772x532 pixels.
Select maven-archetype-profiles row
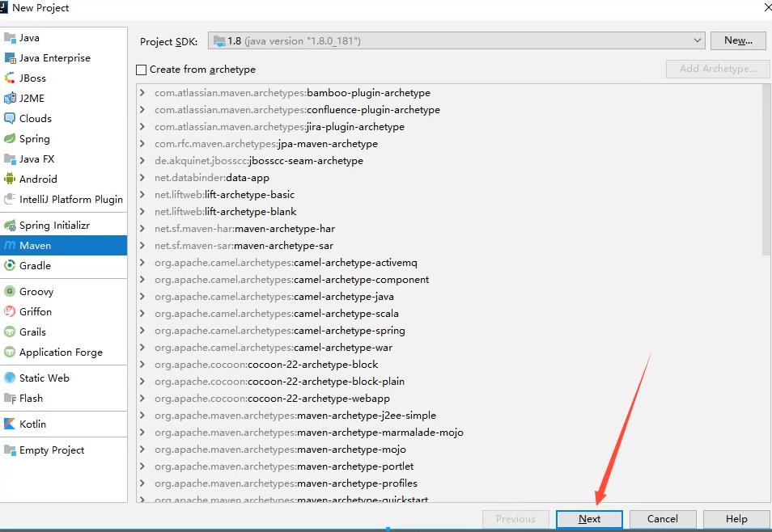tap(449, 483)
